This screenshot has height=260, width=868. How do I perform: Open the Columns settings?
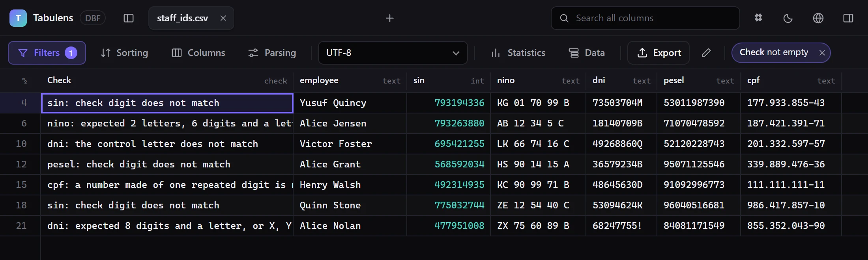(198, 53)
